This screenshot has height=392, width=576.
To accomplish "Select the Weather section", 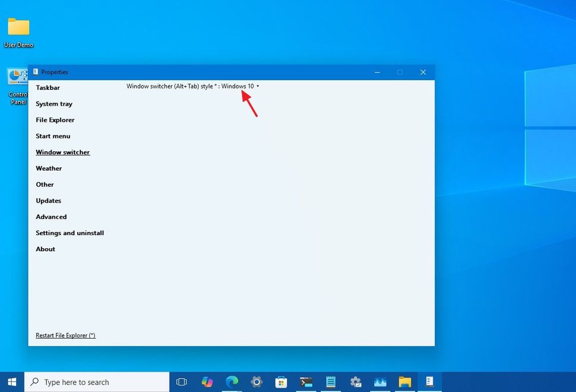I will point(49,168).
